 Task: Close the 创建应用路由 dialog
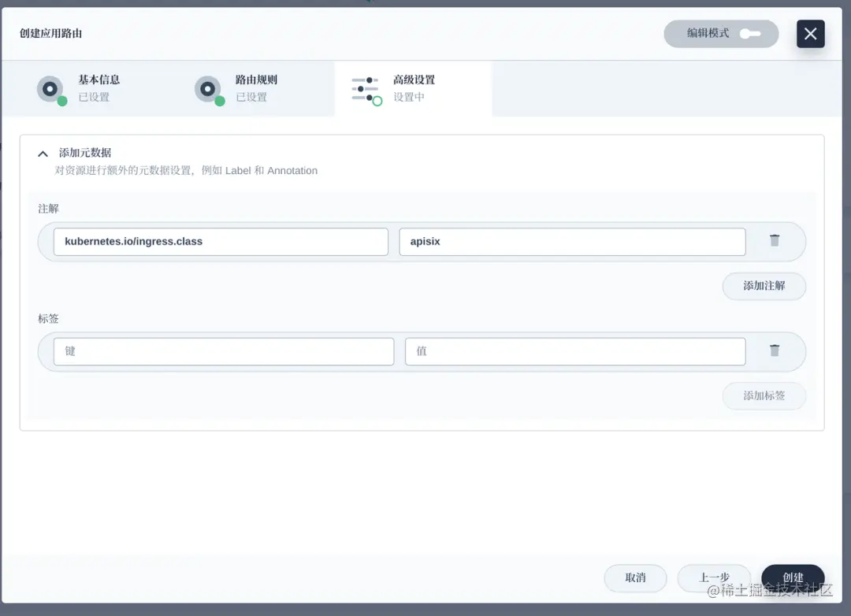(810, 34)
